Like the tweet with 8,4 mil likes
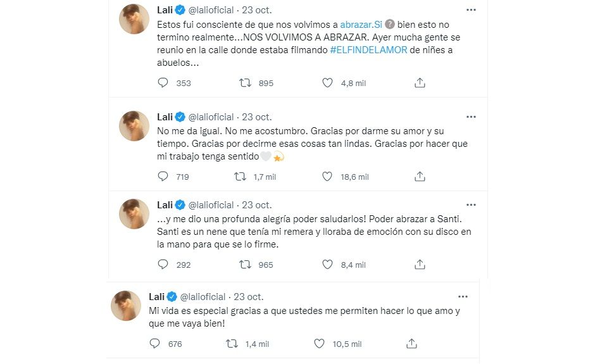The width and height of the screenshot is (600, 364). [x=327, y=265]
